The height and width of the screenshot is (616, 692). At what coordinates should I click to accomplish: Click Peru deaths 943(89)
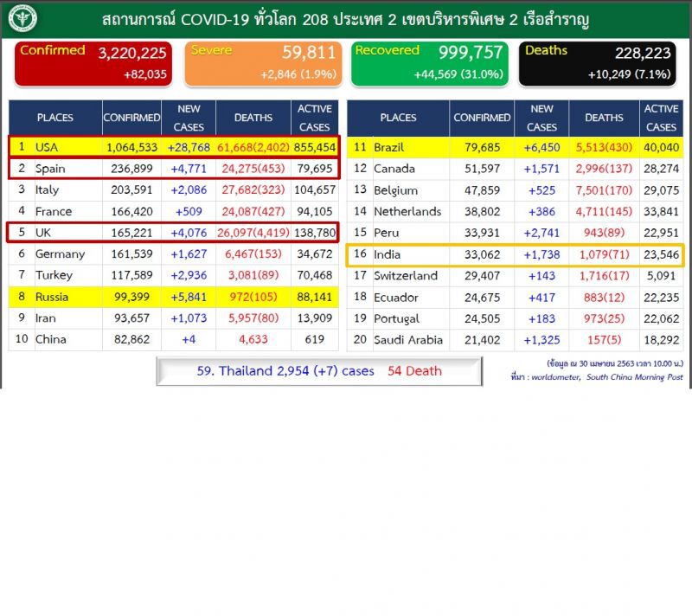[604, 233]
